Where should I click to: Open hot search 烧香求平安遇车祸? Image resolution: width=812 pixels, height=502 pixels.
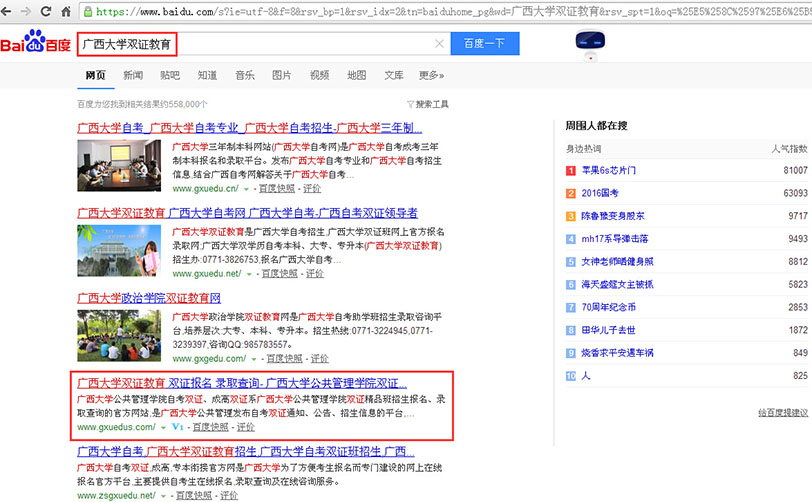(617, 353)
